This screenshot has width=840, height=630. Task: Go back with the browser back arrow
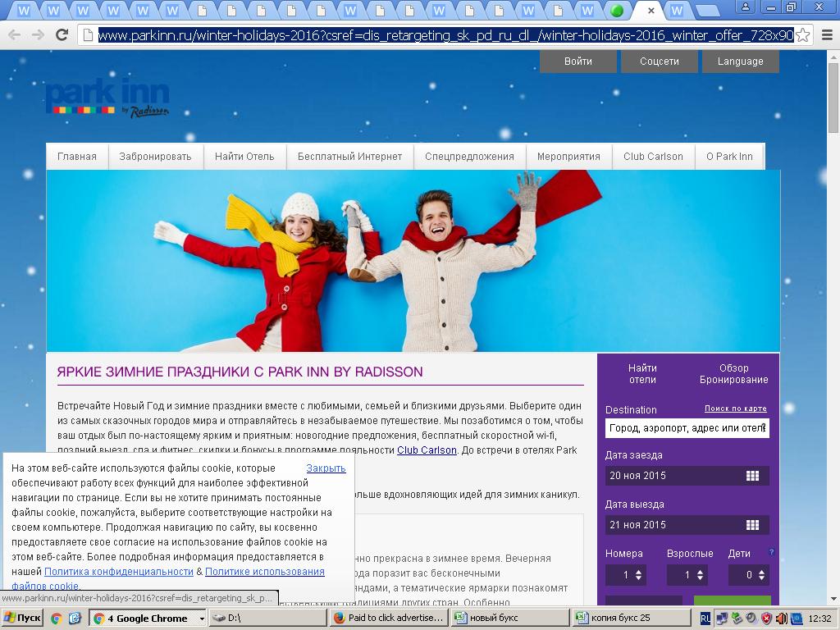coord(15,35)
